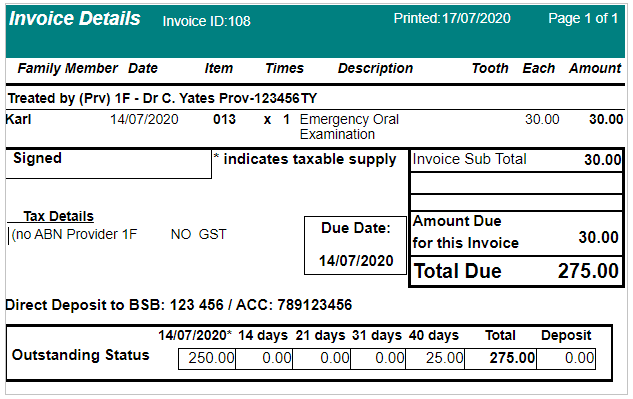
Task: Click the Invoice Sub Total row
Action: click(516, 160)
